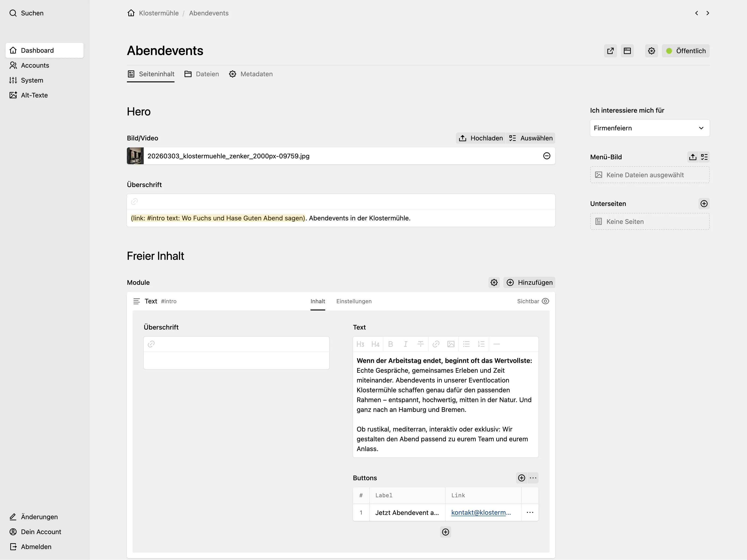Image resolution: width=747 pixels, height=560 pixels.
Task: Switch to module Inhalt tab
Action: 318,301
